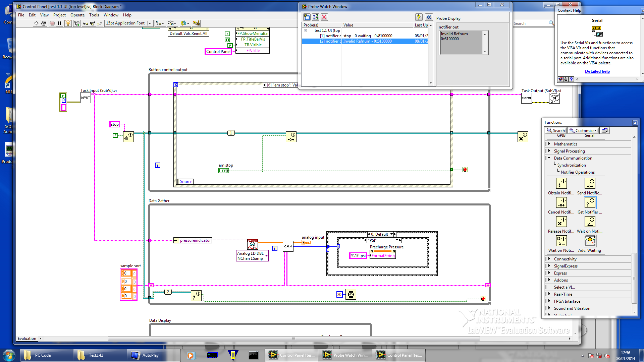Click the Obtain Notifier palette icon
644x362 pixels.
point(561,184)
